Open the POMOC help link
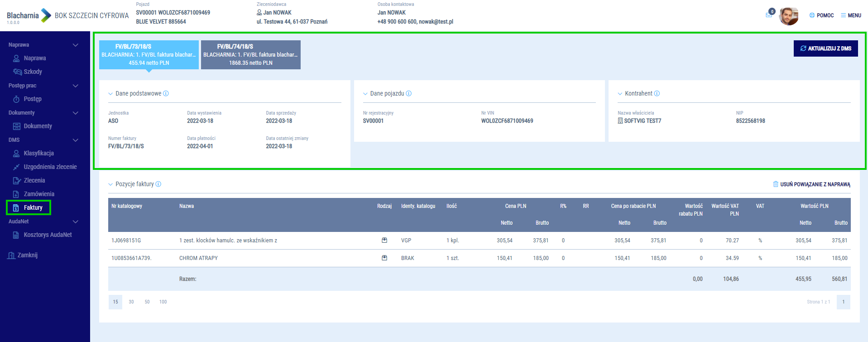 tap(821, 15)
